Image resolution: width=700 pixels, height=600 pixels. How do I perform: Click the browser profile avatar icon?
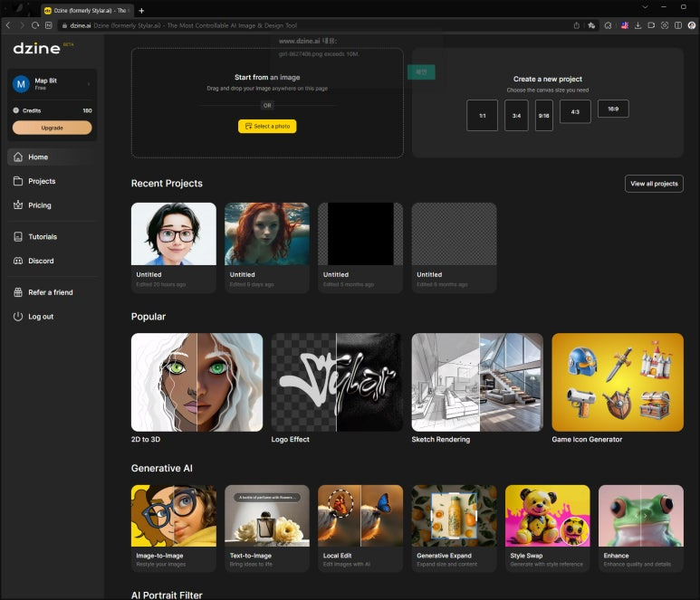(692, 25)
